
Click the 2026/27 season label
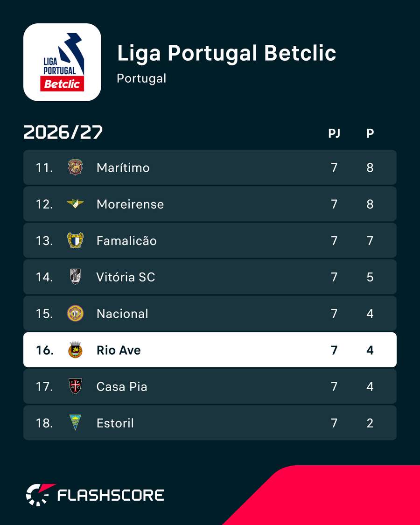pos(63,133)
